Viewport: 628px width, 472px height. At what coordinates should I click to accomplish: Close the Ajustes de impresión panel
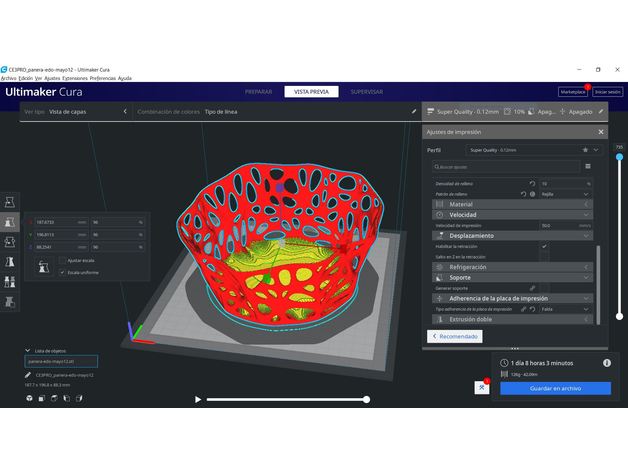pyautogui.click(x=601, y=132)
